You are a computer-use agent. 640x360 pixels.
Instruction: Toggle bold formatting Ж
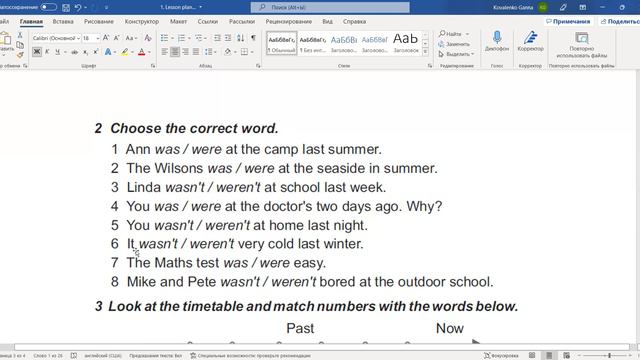37,52
